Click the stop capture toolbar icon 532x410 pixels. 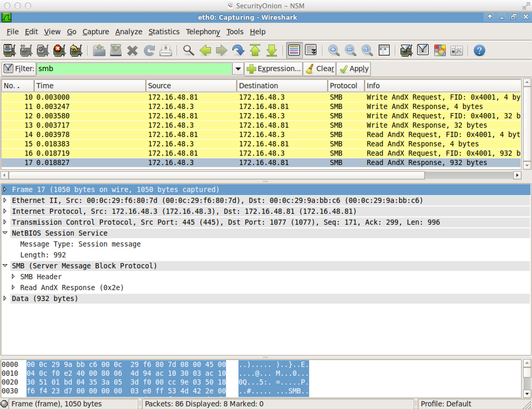pyautogui.click(x=59, y=50)
